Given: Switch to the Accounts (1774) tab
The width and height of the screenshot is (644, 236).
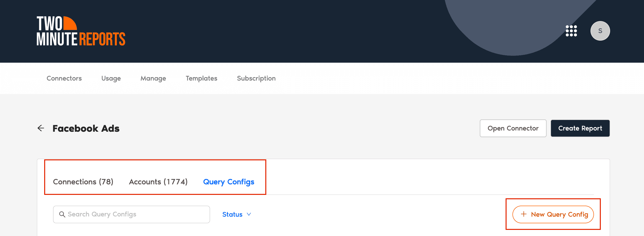Looking at the screenshot, I should (x=158, y=182).
